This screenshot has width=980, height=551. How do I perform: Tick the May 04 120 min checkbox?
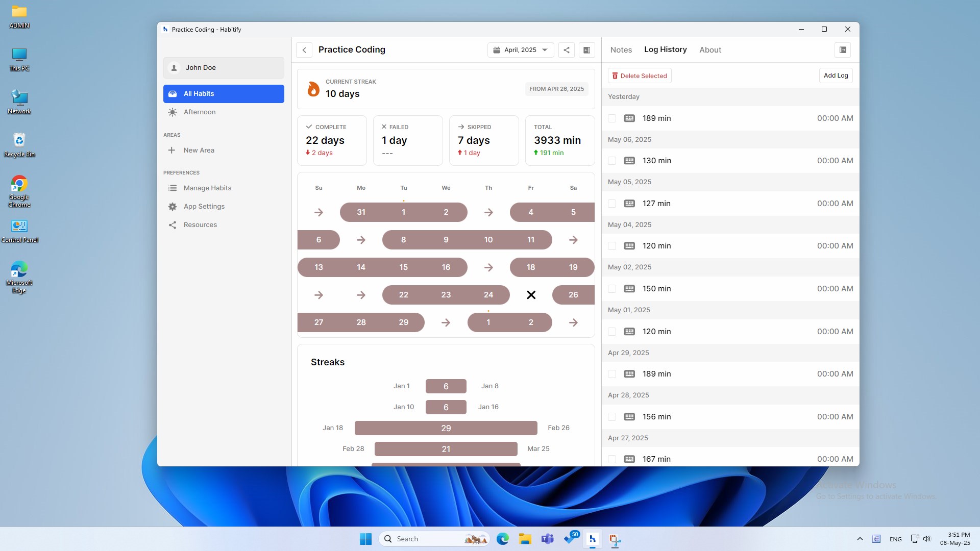(612, 246)
